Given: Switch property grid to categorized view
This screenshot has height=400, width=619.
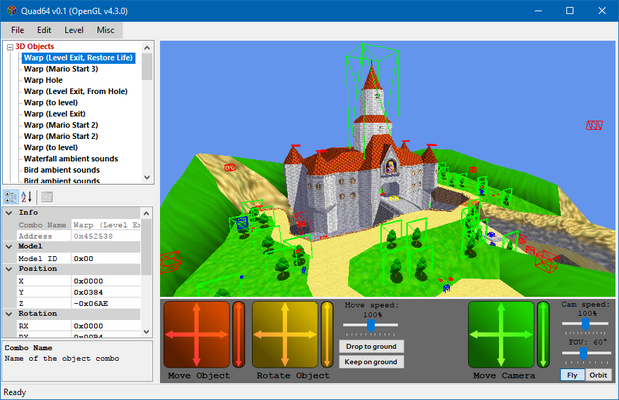Looking at the screenshot, I should click(x=11, y=197).
